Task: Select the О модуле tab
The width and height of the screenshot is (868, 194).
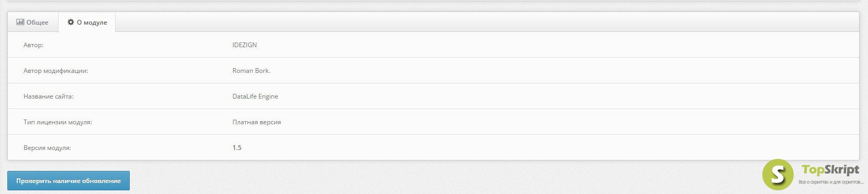Action: [87, 22]
